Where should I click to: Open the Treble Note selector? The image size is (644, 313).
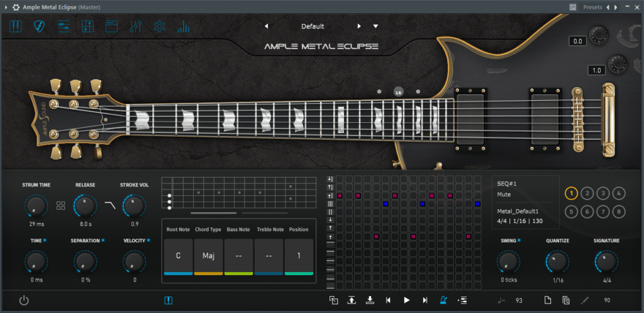click(x=269, y=257)
